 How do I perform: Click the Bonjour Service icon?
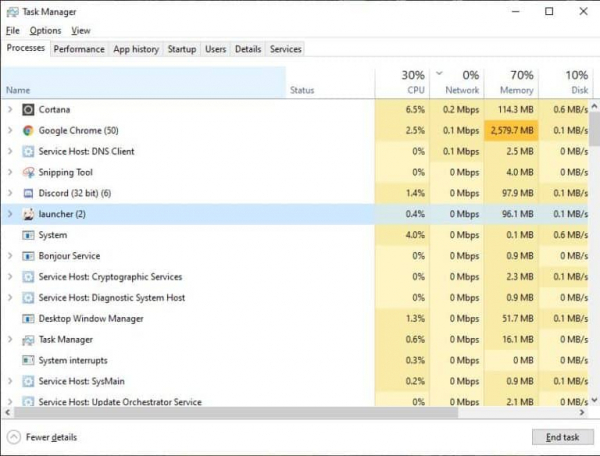28,256
